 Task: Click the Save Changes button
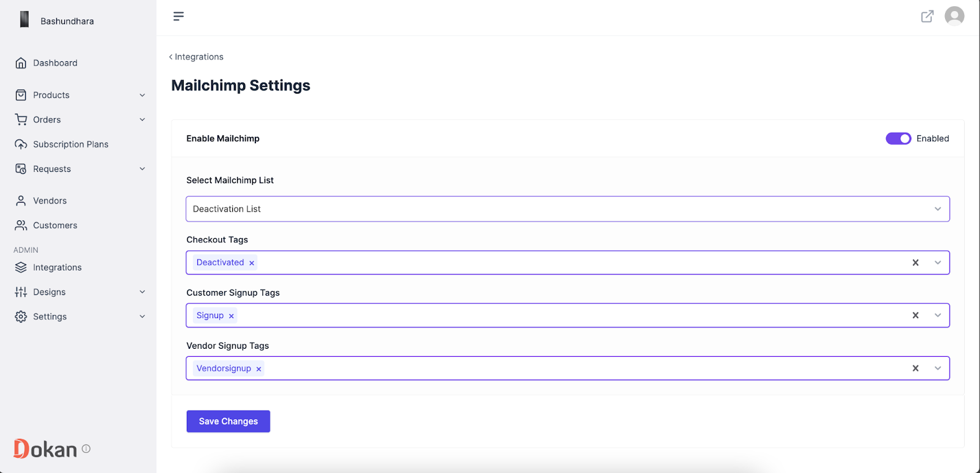[228, 421]
